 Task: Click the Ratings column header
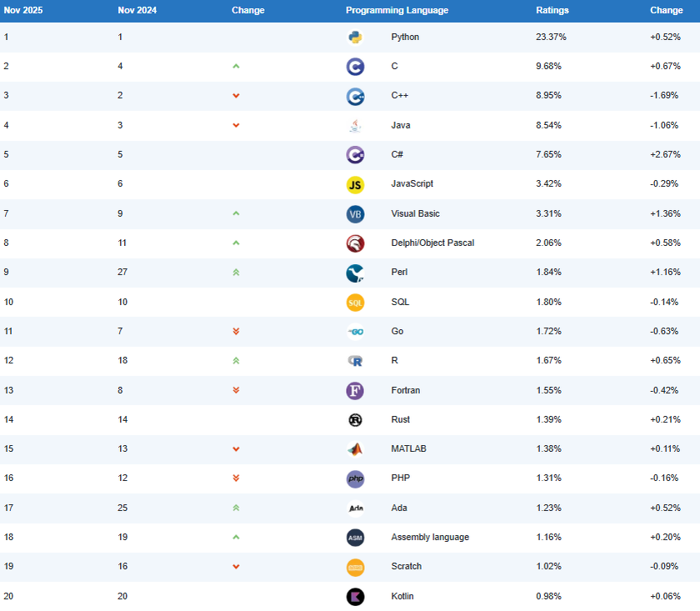pyautogui.click(x=552, y=11)
